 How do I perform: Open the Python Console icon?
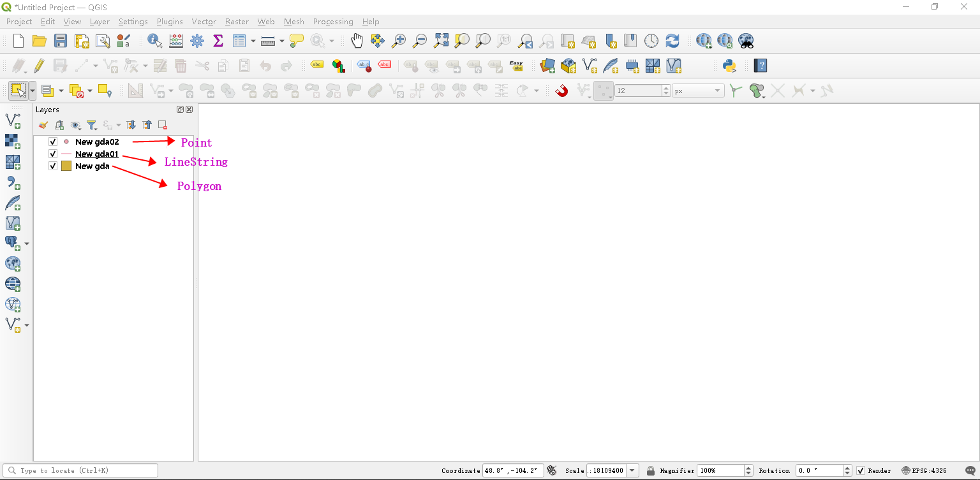pos(729,66)
